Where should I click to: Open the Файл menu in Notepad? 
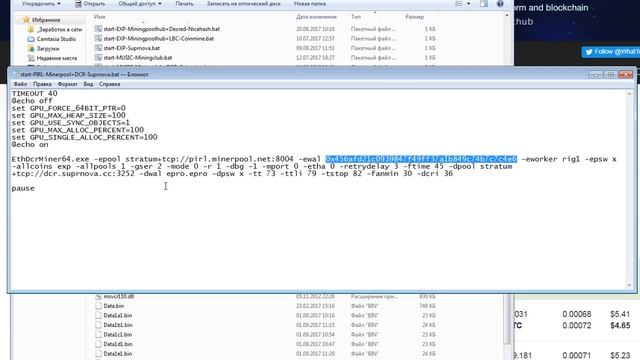tap(20, 84)
